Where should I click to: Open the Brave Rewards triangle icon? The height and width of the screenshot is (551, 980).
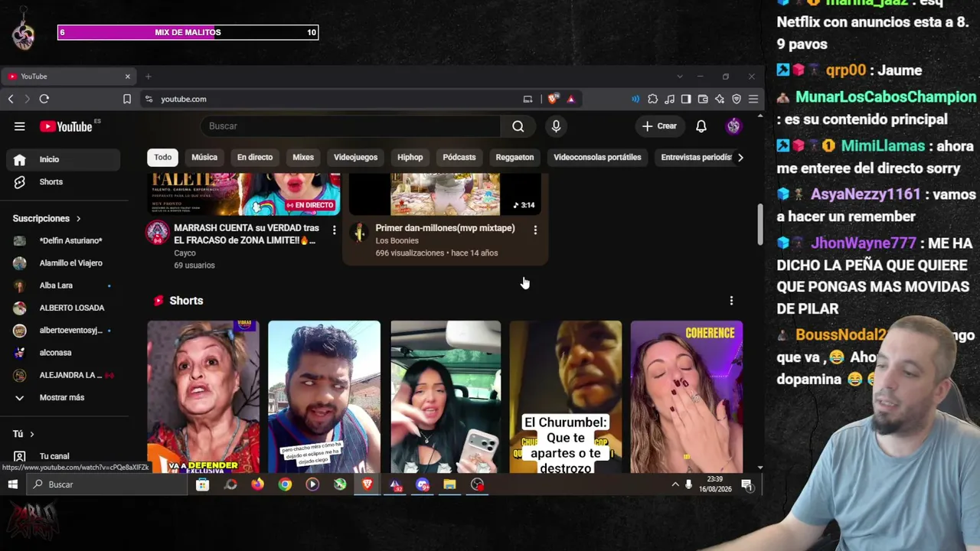(x=571, y=99)
